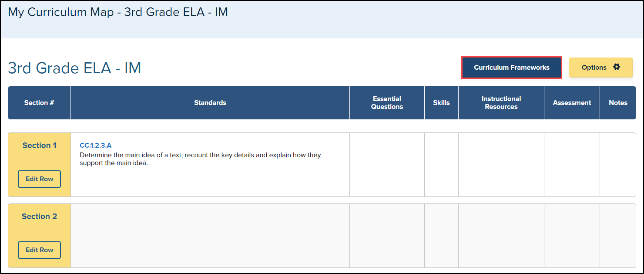The image size is (644, 274).
Task: Click the gear icon on the Options button
Action: [x=616, y=67]
